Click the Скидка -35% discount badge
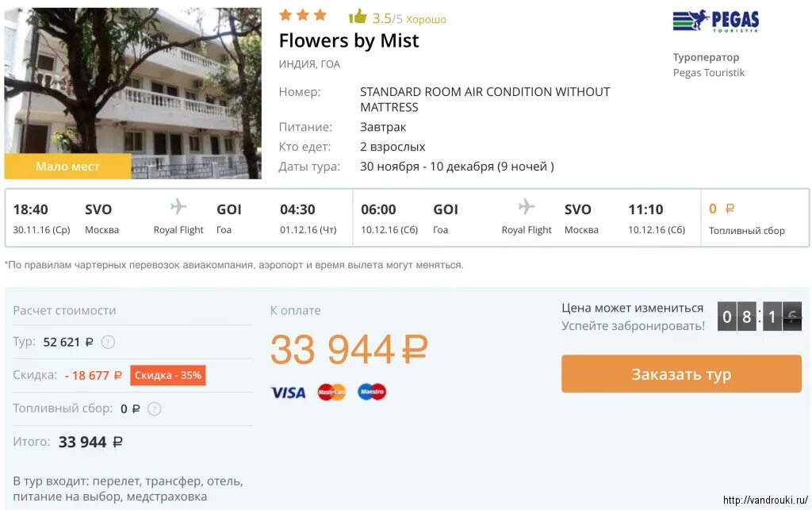 point(168,375)
